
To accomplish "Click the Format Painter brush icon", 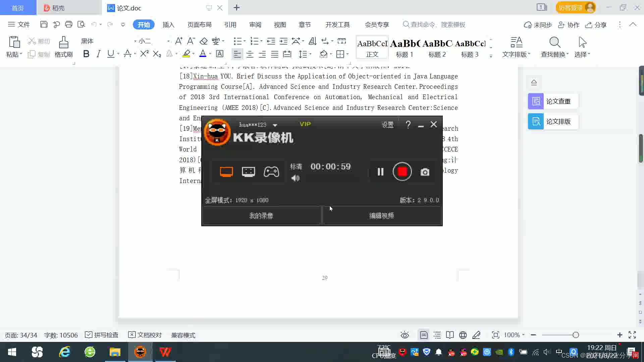I will tap(63, 47).
